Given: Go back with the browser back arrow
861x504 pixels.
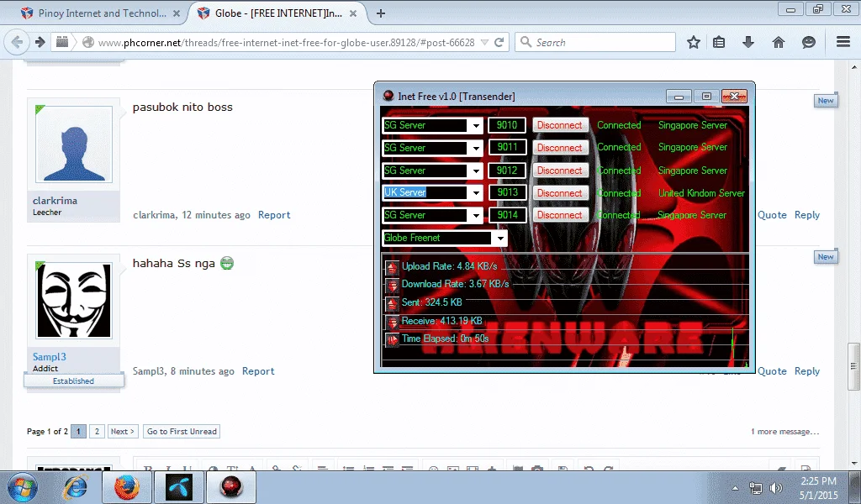Looking at the screenshot, I should pyautogui.click(x=17, y=42).
